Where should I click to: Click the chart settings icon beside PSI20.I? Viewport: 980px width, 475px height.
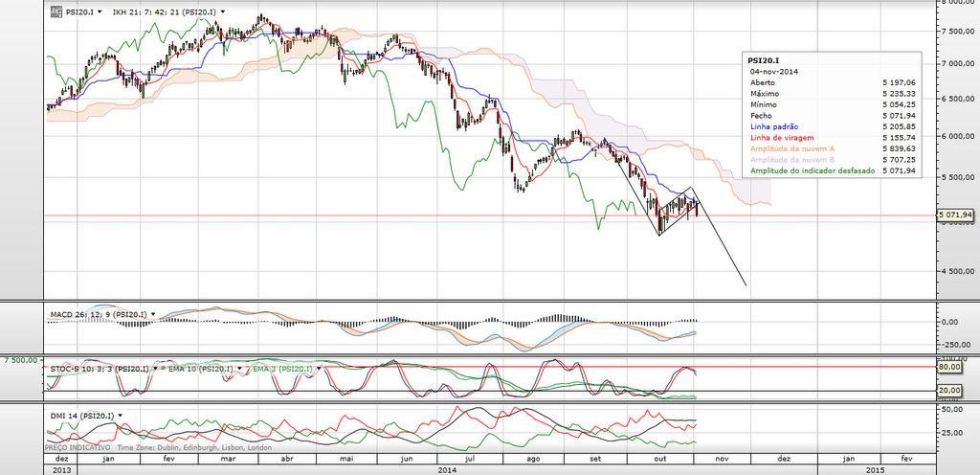[x=56, y=11]
